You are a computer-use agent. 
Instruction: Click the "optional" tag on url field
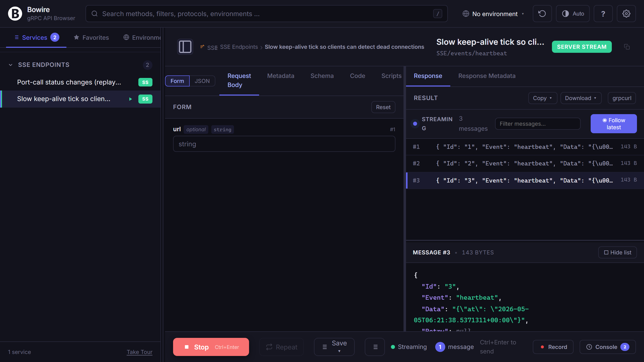196,129
